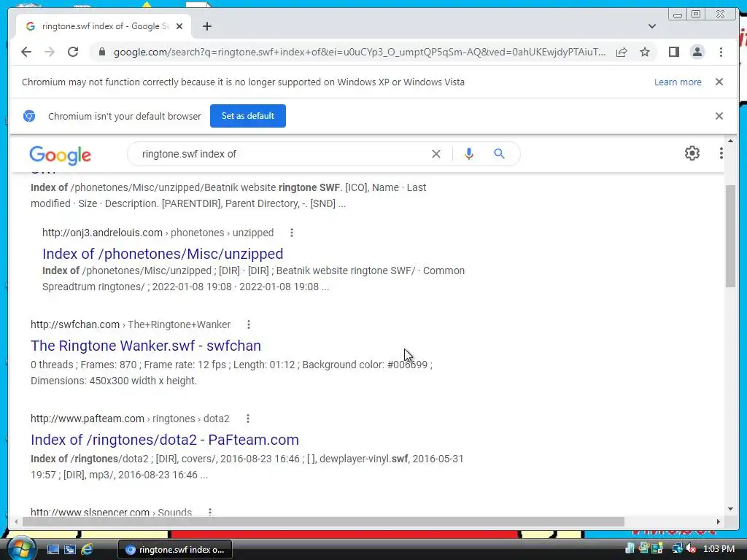Clear the search query with X
Screen dimensions: 747x560
pos(436,154)
